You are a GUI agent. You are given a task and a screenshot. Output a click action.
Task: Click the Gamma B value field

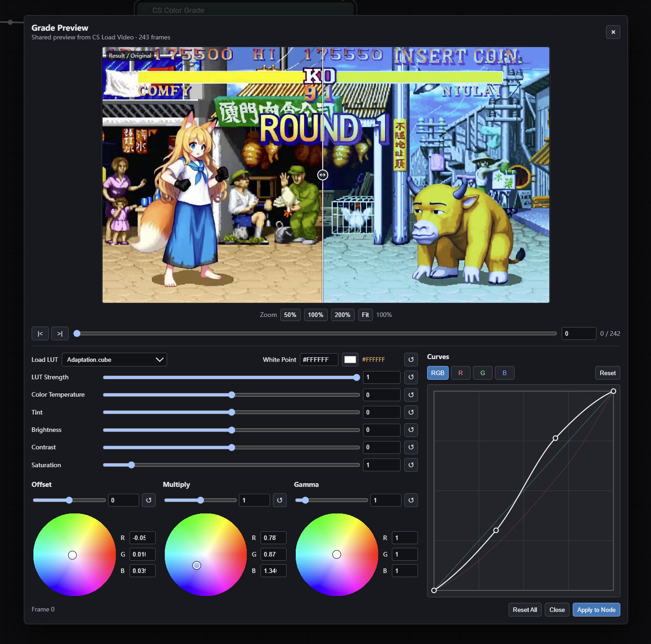click(x=405, y=571)
